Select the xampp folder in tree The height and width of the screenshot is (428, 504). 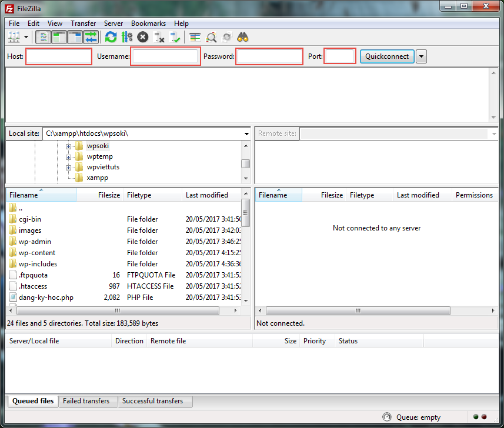coord(98,178)
